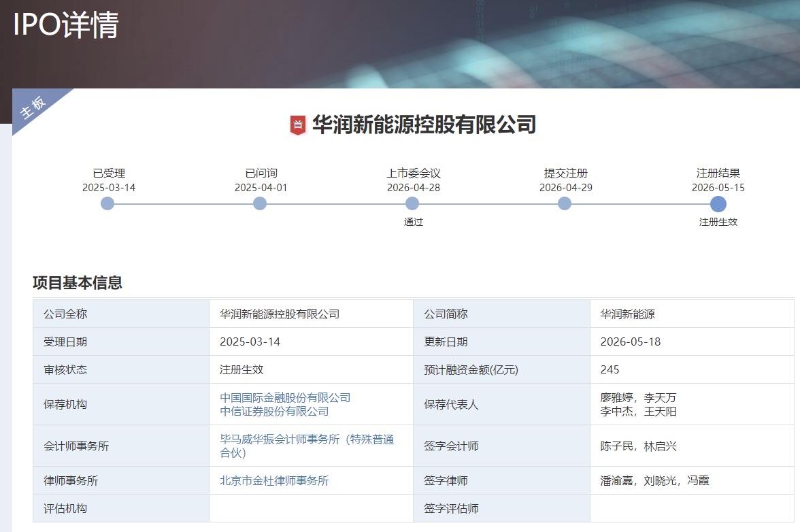Viewport: 800px width, 532px height.
Task: Click the date 2026-04-29 under 提交注册
Action: pos(566,188)
